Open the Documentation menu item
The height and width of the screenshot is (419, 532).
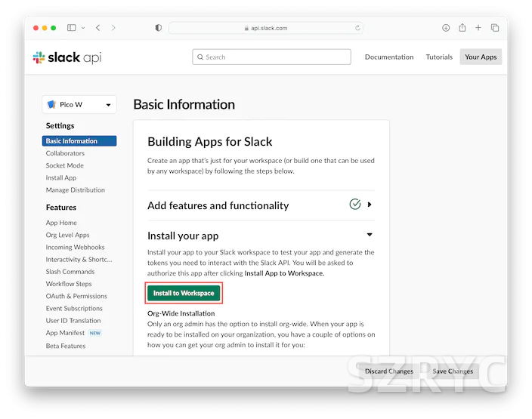click(389, 57)
